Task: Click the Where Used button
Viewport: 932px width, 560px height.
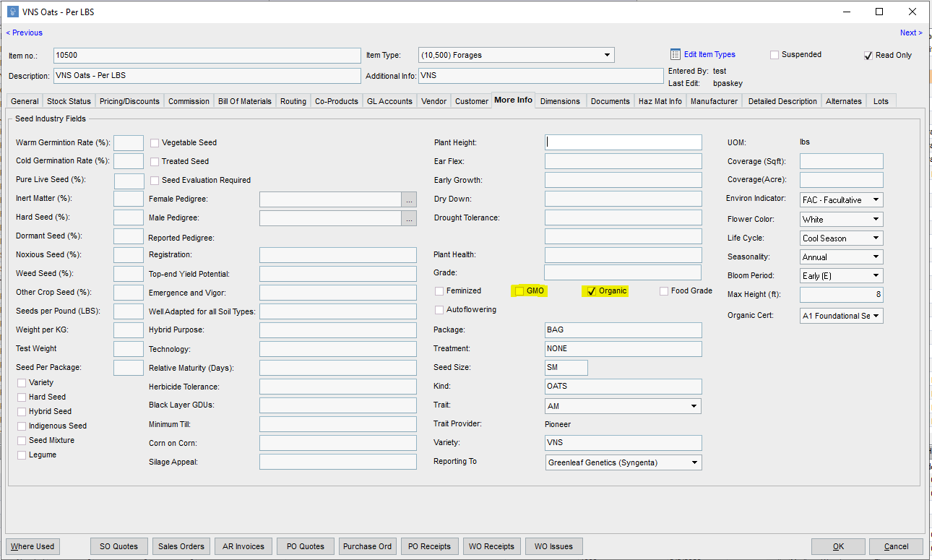Action: coord(33,546)
